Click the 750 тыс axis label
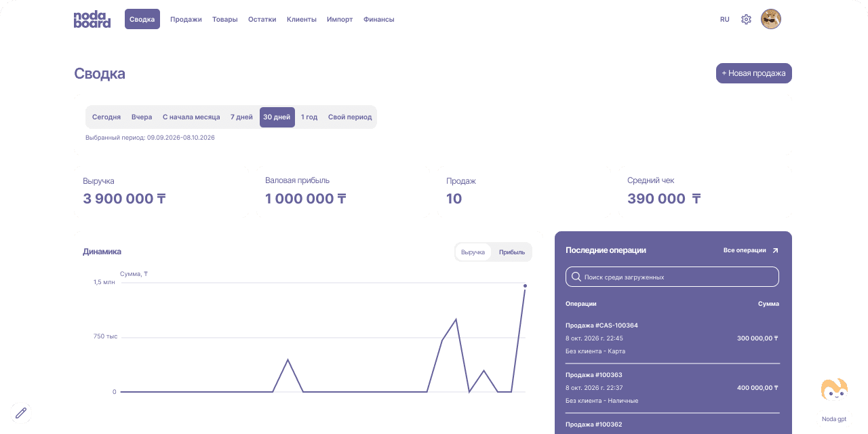Viewport: 868px width, 434px height. (x=105, y=336)
